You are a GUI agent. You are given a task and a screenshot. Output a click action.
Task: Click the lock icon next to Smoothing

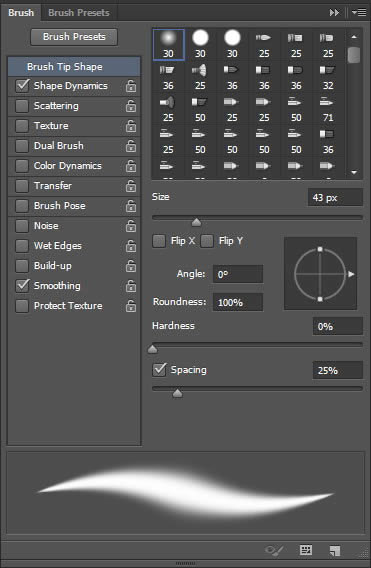pyautogui.click(x=131, y=286)
